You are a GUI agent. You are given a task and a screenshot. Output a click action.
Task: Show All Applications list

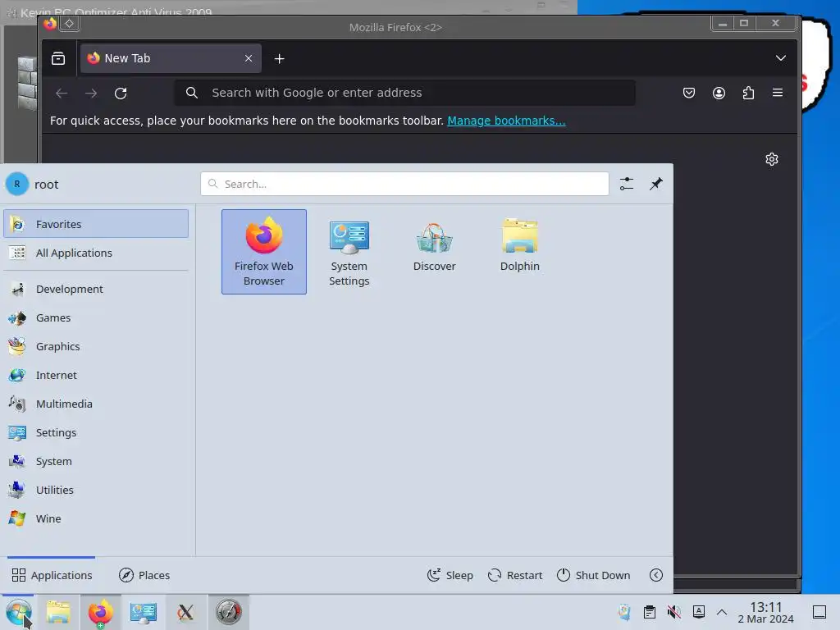pos(96,253)
